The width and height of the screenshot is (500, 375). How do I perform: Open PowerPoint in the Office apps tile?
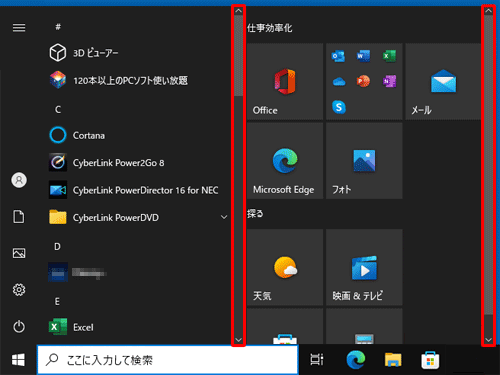click(x=363, y=81)
